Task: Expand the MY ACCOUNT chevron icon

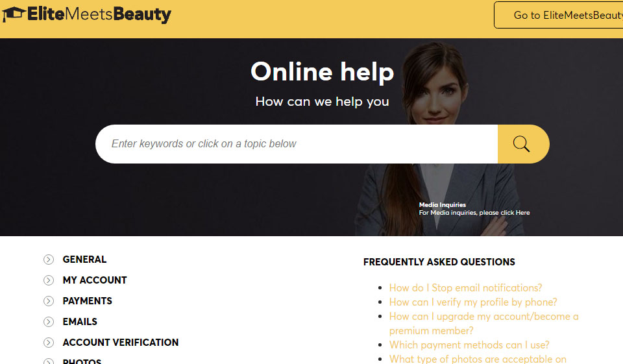Action: click(49, 280)
